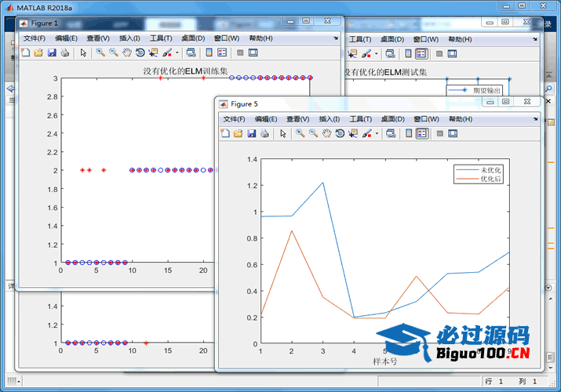Print figure icon in Figure 5 toolbar

point(264,133)
